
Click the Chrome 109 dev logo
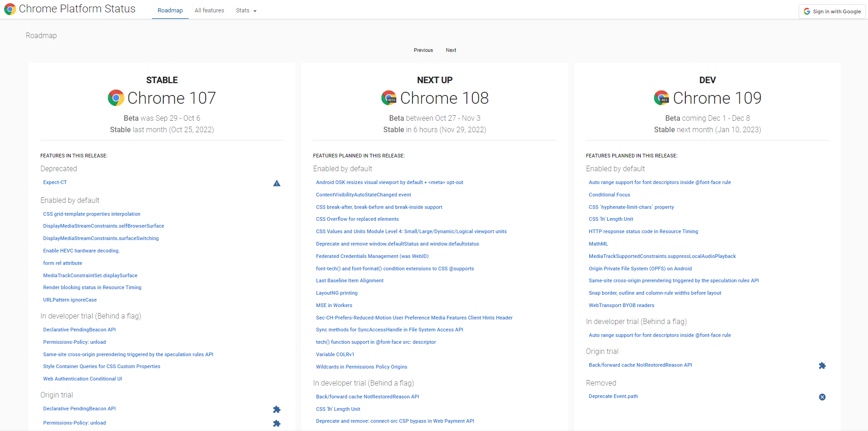(x=661, y=98)
